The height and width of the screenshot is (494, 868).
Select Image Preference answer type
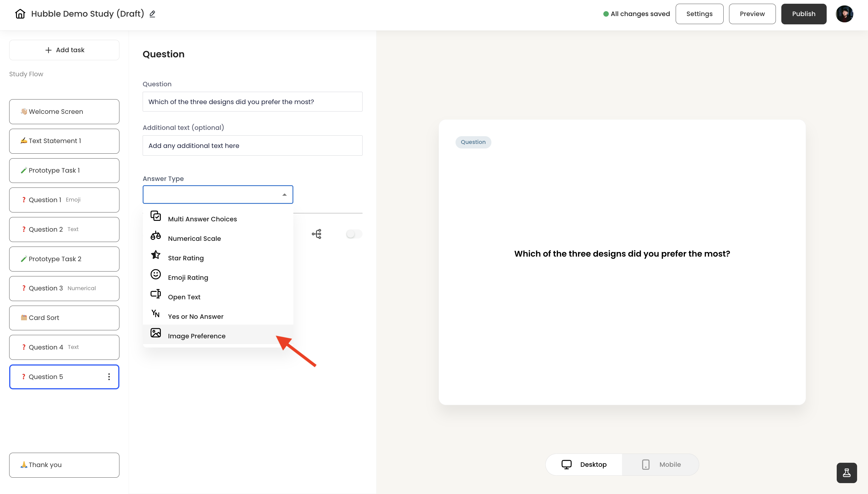pos(196,335)
